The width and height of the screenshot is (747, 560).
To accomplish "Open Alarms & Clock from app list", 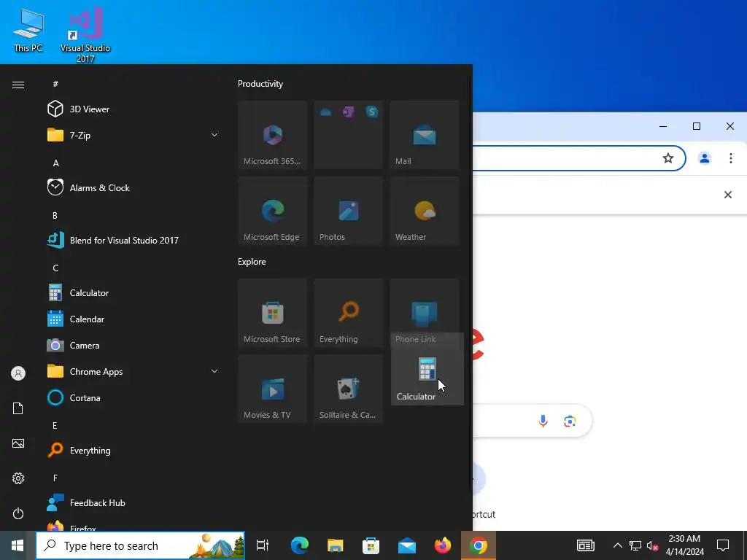I will 133,187.
